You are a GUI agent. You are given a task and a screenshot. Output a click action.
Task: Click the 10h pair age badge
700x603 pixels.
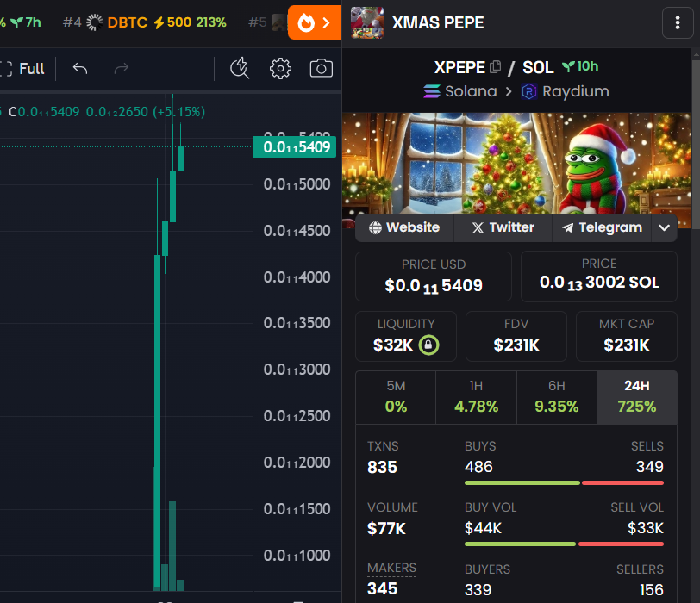coord(580,66)
